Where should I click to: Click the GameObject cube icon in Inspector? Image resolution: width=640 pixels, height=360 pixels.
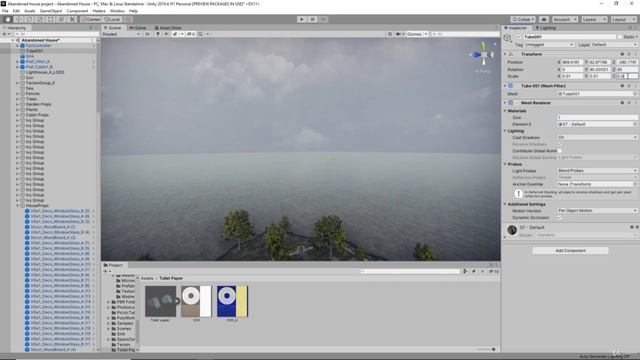tap(507, 38)
